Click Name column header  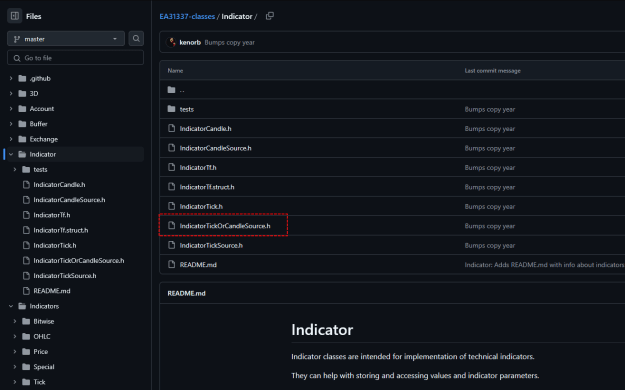click(175, 71)
